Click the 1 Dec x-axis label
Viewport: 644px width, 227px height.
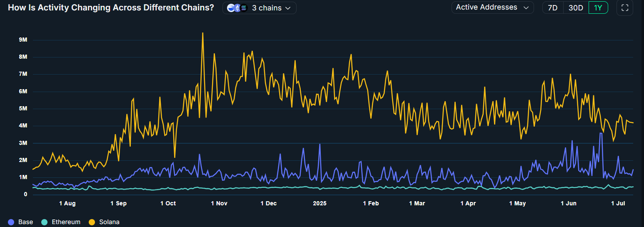269,204
